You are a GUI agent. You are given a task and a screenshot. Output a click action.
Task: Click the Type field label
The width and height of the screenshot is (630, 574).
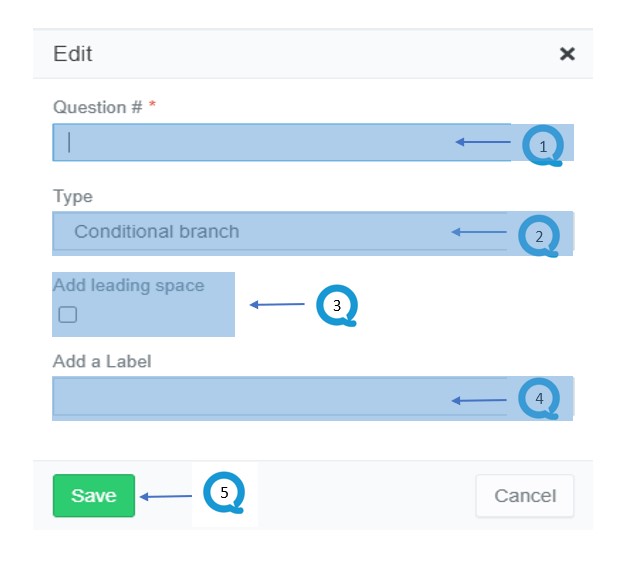tap(73, 197)
